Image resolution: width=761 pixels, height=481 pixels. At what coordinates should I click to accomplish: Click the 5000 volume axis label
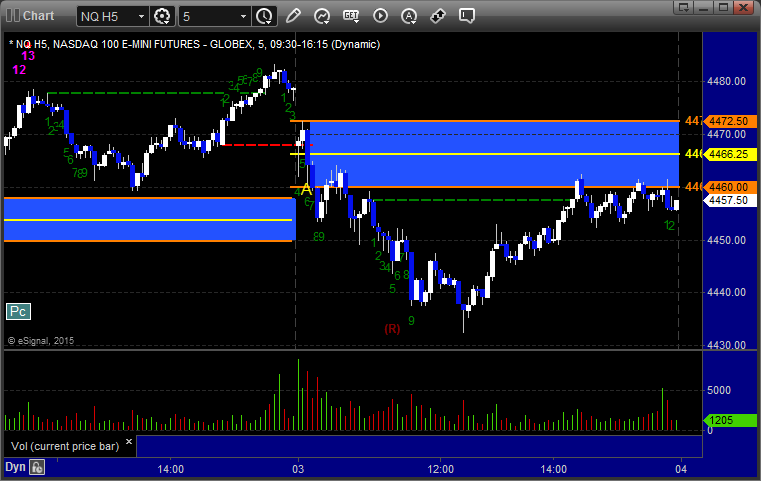(719, 390)
